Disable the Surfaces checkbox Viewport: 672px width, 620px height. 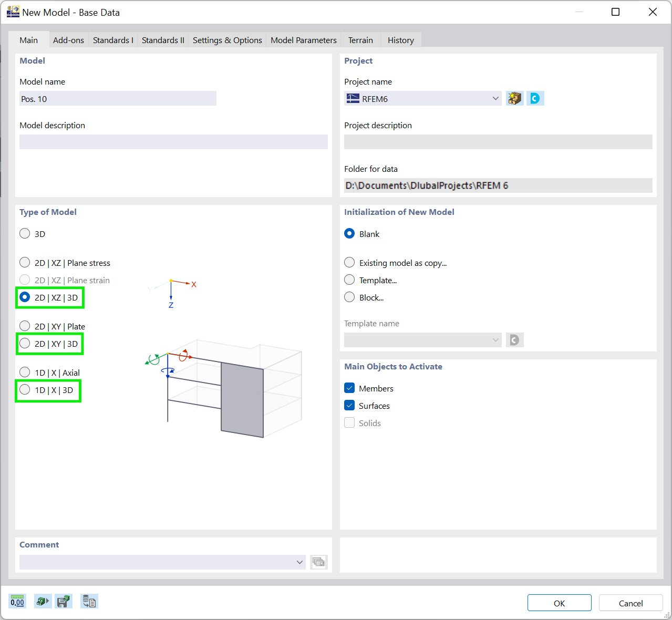(349, 405)
